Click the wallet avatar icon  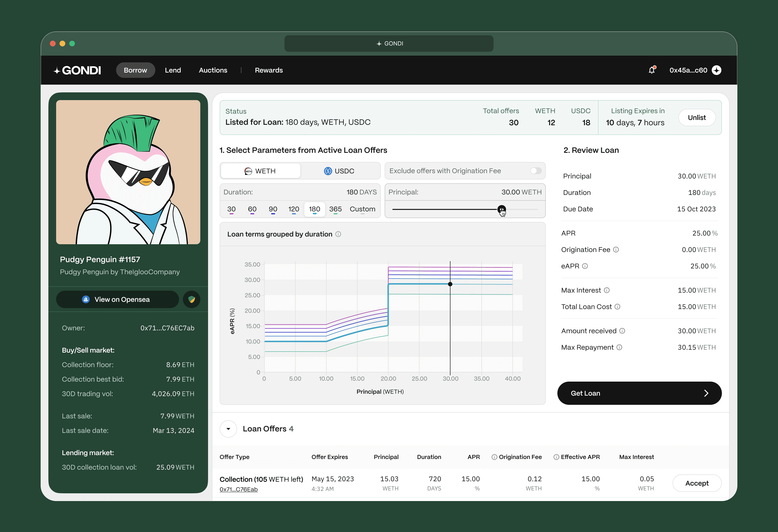(x=716, y=70)
